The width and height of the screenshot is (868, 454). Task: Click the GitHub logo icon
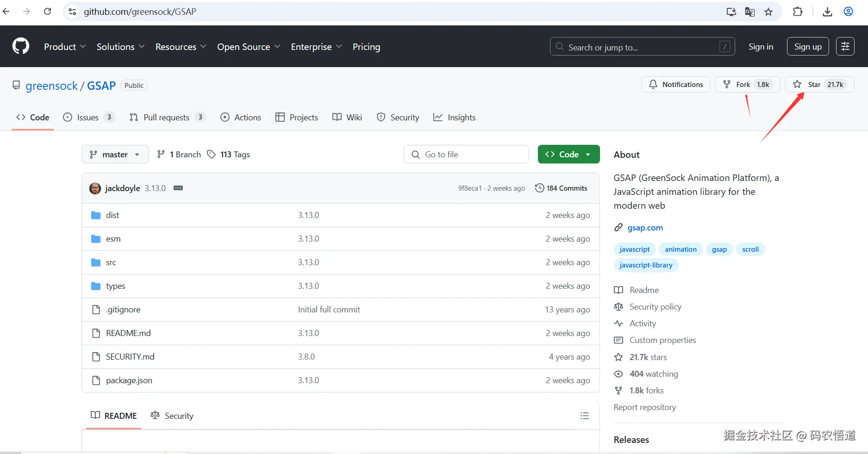click(x=21, y=46)
